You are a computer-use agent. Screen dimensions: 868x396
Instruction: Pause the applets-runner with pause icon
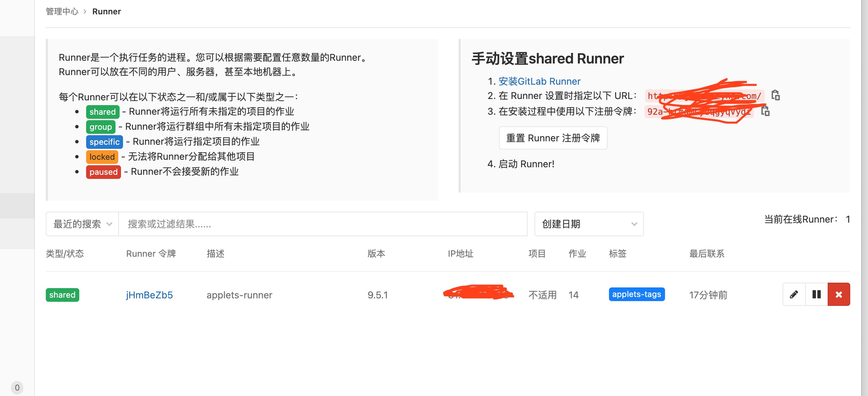click(x=816, y=294)
